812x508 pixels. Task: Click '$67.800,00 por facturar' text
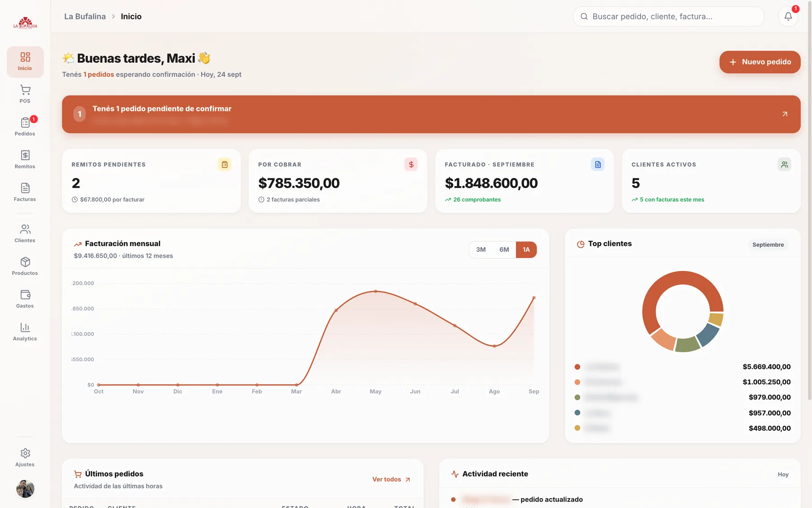tap(112, 200)
